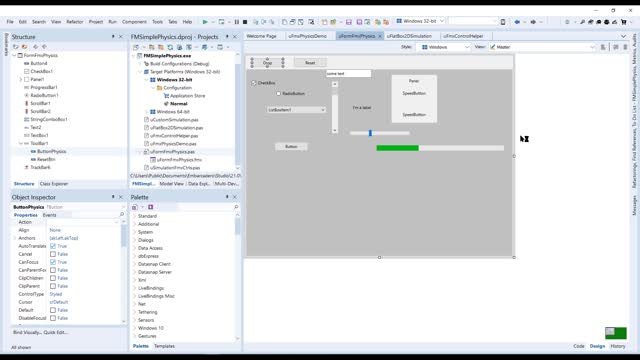The image size is (640, 360).
Task: Click the New file icon in main toolbar
Action: pyautogui.click(x=284, y=22)
